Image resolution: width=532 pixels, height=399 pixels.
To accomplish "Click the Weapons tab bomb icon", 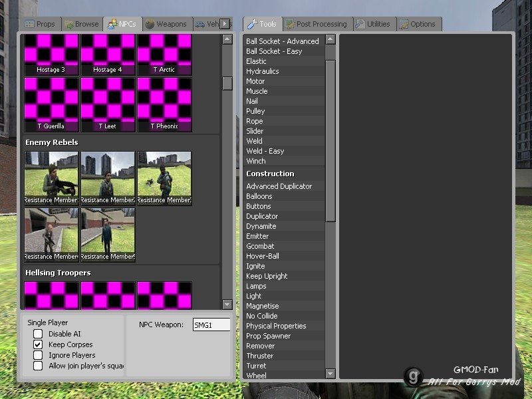I will (x=150, y=24).
